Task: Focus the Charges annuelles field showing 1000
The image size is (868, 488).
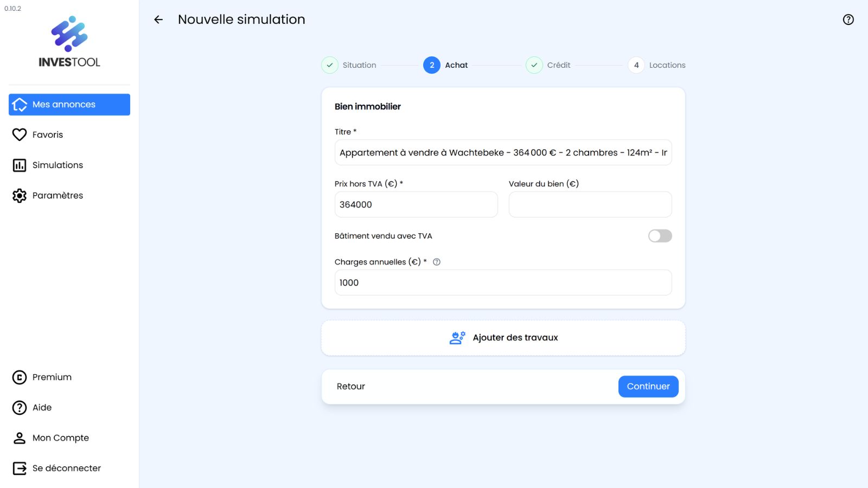Action: (x=503, y=282)
